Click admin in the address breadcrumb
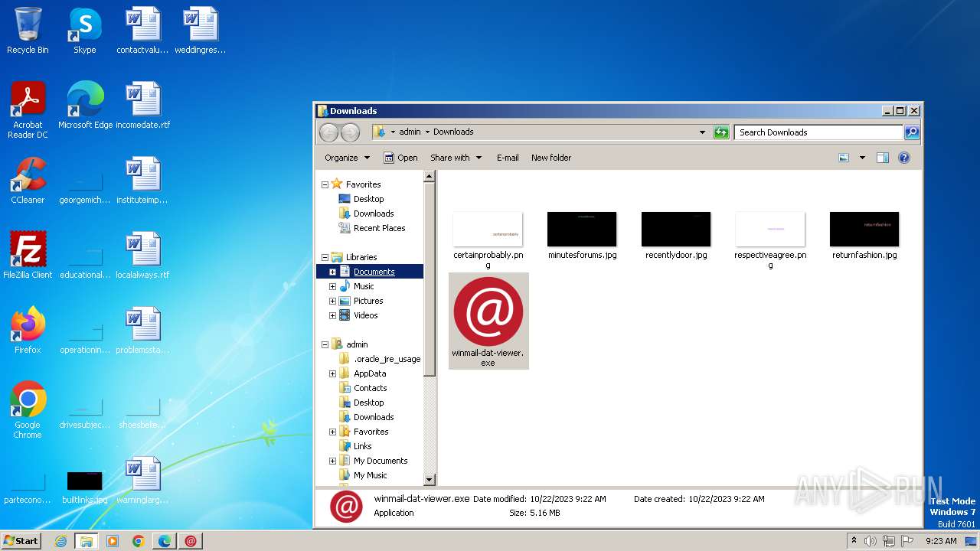 [410, 132]
